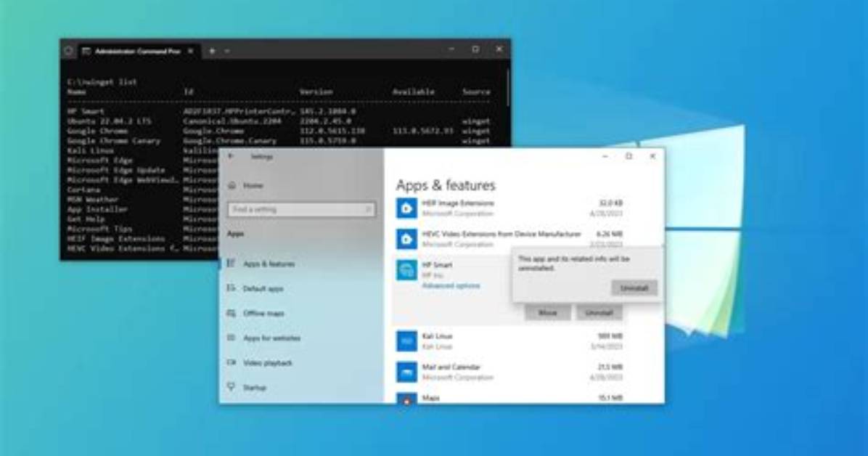Open the terminal tab dropdown menu
Image resolution: width=868 pixels, height=456 pixels.
[x=227, y=51]
